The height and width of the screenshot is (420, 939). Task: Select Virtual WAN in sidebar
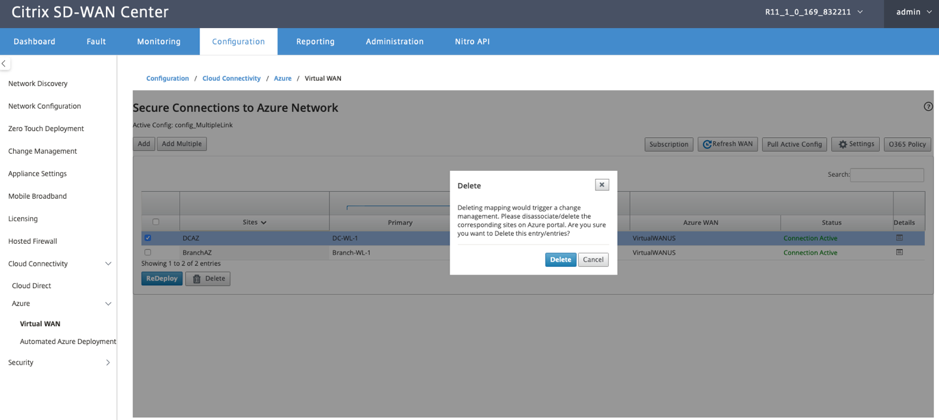[40, 324]
